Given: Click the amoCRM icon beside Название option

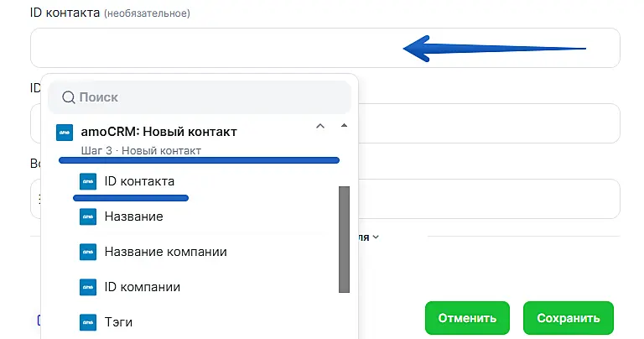Looking at the screenshot, I should [87, 216].
